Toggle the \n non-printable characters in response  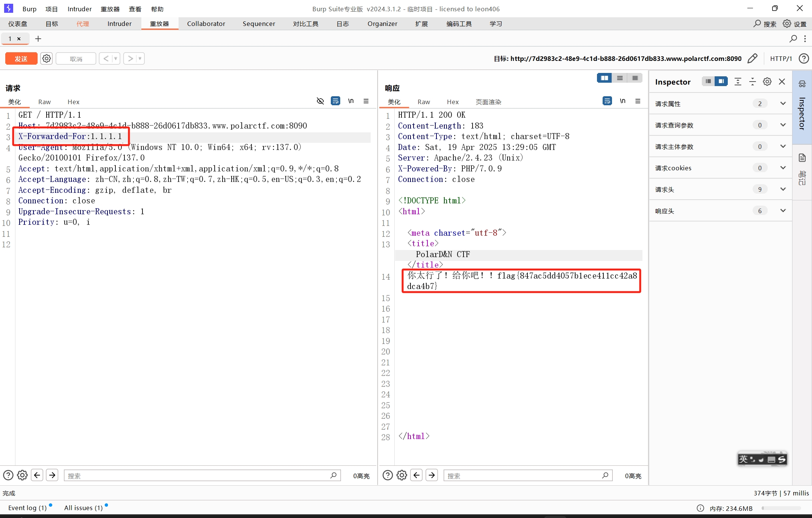click(x=623, y=101)
